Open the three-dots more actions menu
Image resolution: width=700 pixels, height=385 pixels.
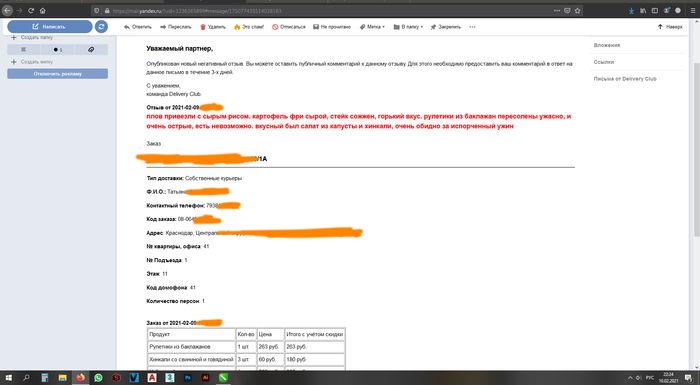tap(472, 27)
